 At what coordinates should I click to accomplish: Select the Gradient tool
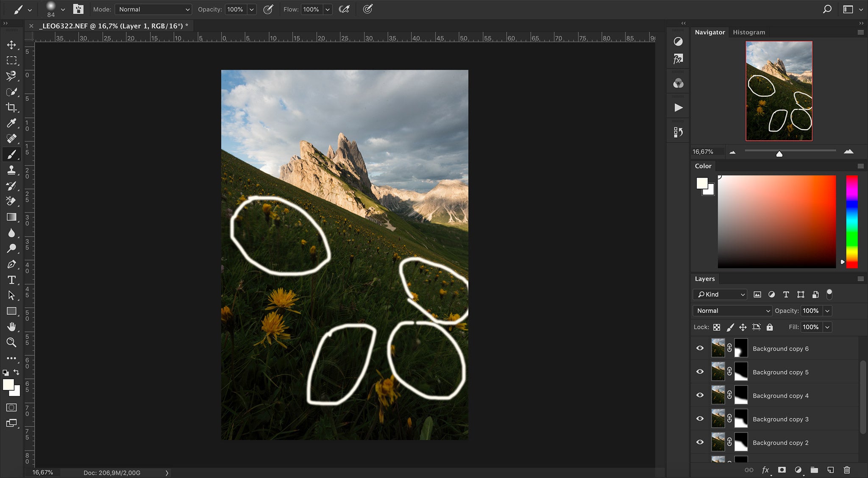click(11, 217)
